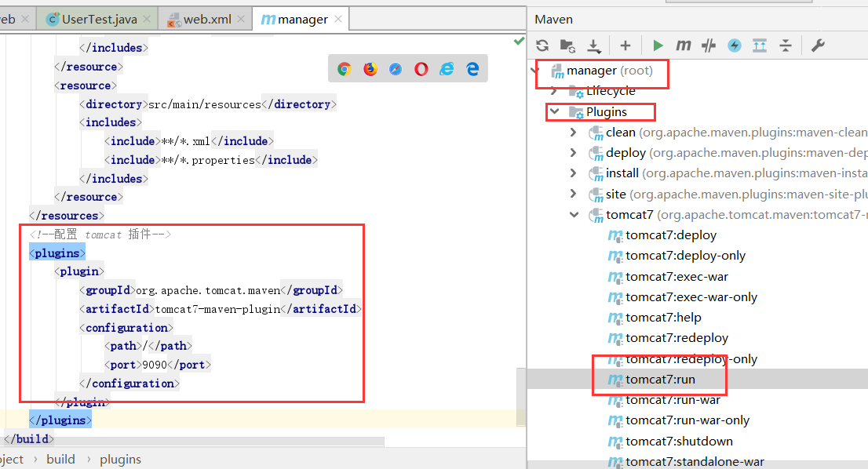Click the artifactId tomcat7-maven-plugin text

pos(217,309)
